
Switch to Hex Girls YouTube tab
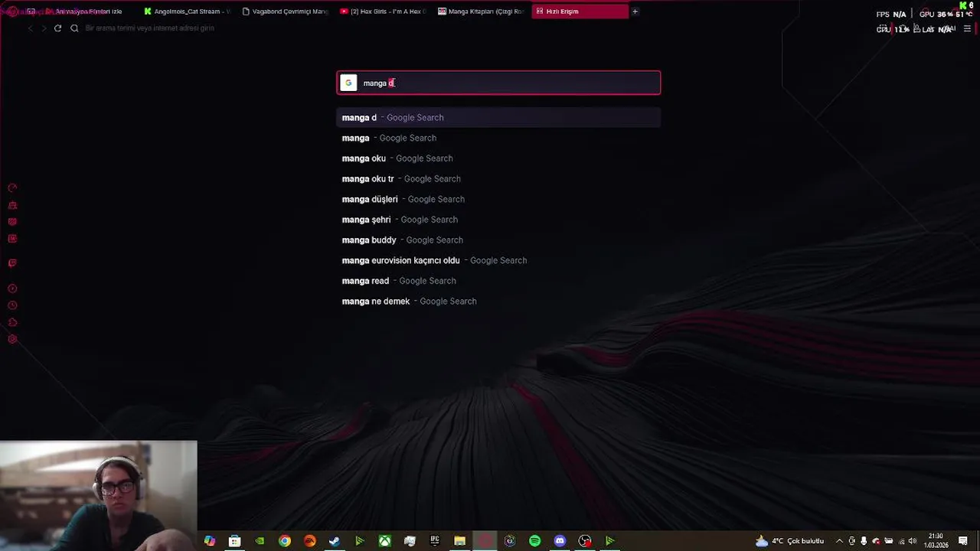point(382,11)
